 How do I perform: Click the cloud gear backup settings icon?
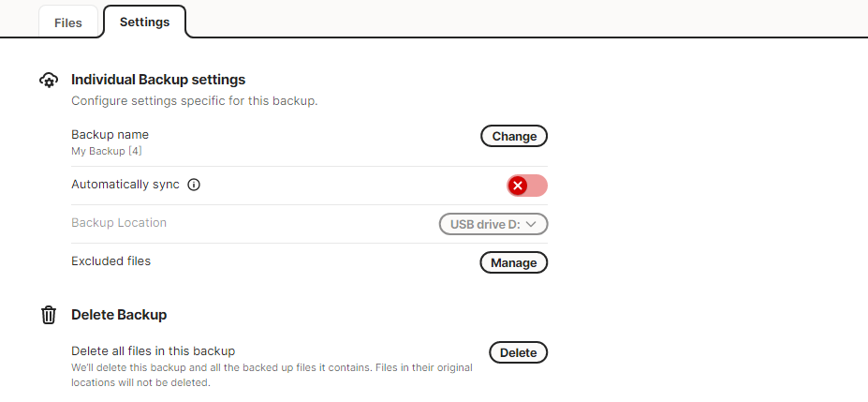pos(49,81)
